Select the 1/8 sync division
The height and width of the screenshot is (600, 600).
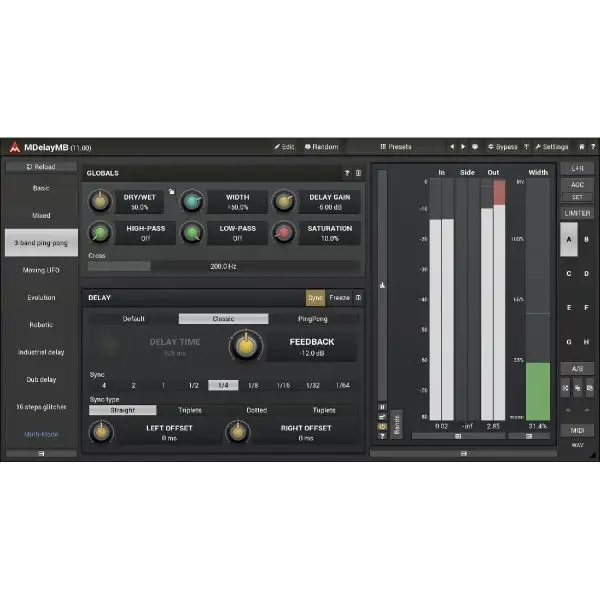253,385
